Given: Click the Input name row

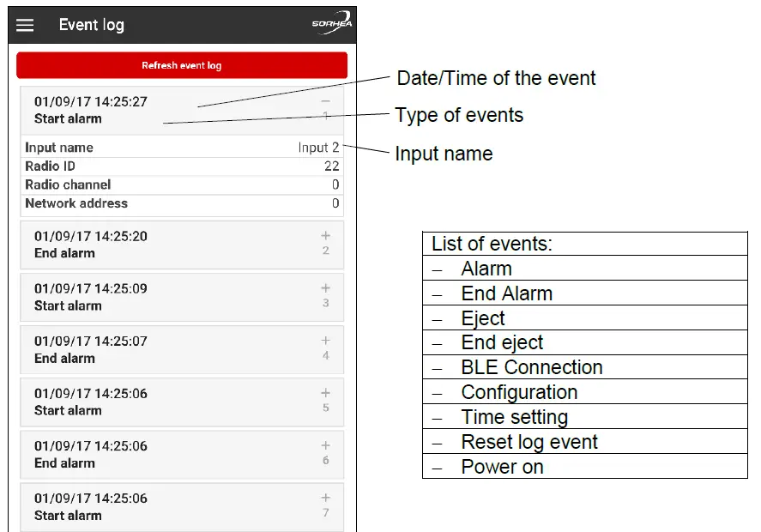Looking at the screenshot, I should coord(181,148).
